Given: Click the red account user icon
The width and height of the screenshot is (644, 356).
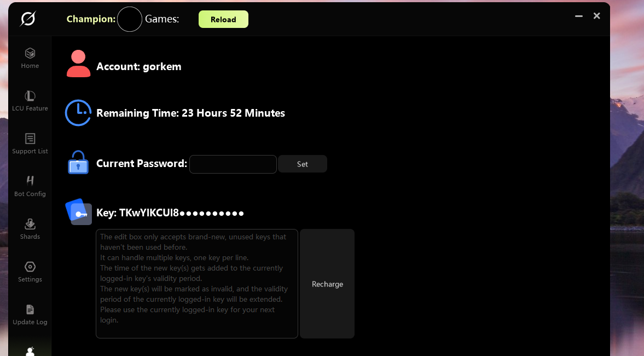Looking at the screenshot, I should (78, 64).
